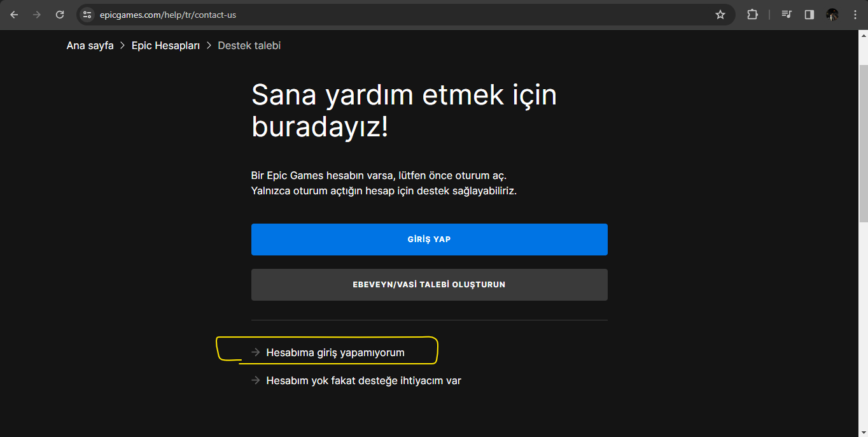Open the media control icon in toolbar
868x437 pixels.
pos(787,15)
